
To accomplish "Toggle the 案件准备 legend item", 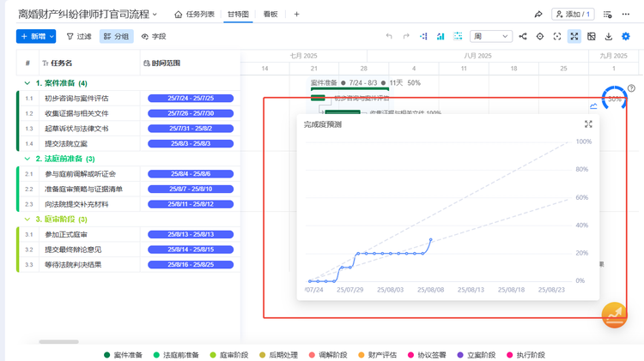I will 123,355.
